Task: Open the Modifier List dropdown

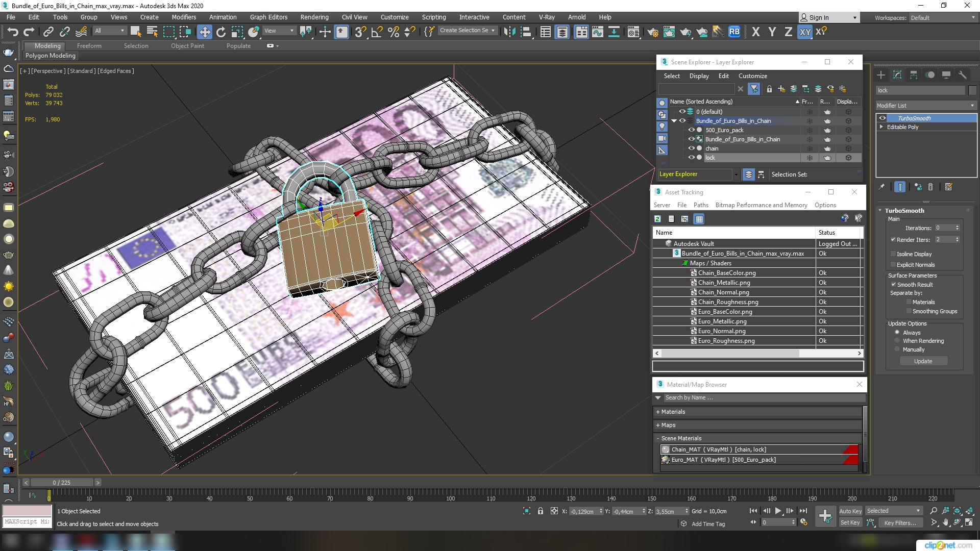Action: (925, 106)
